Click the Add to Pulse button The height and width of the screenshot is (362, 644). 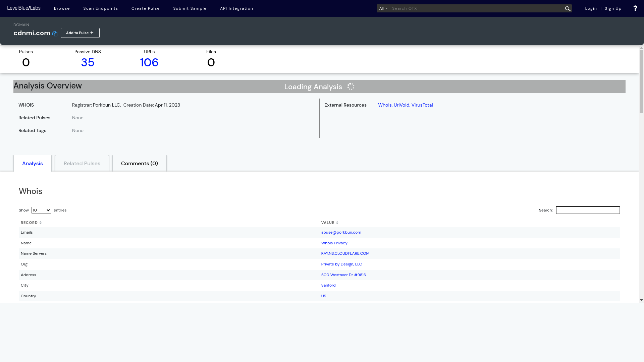click(x=80, y=33)
